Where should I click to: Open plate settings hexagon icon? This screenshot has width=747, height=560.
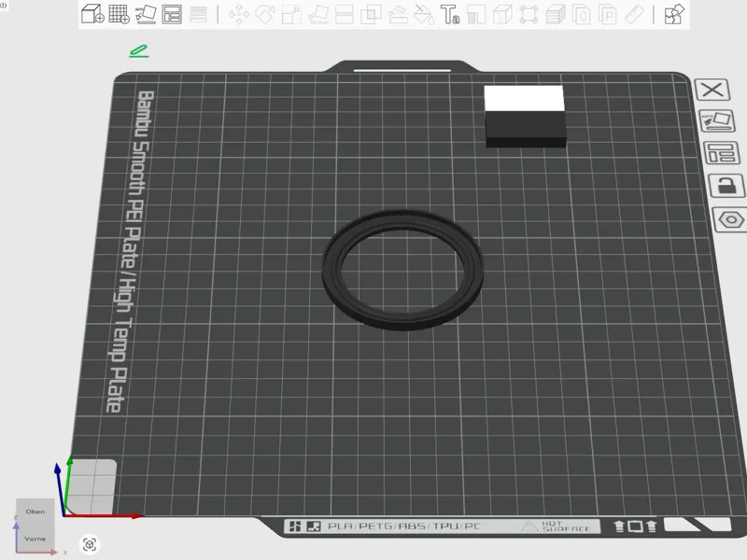click(730, 219)
